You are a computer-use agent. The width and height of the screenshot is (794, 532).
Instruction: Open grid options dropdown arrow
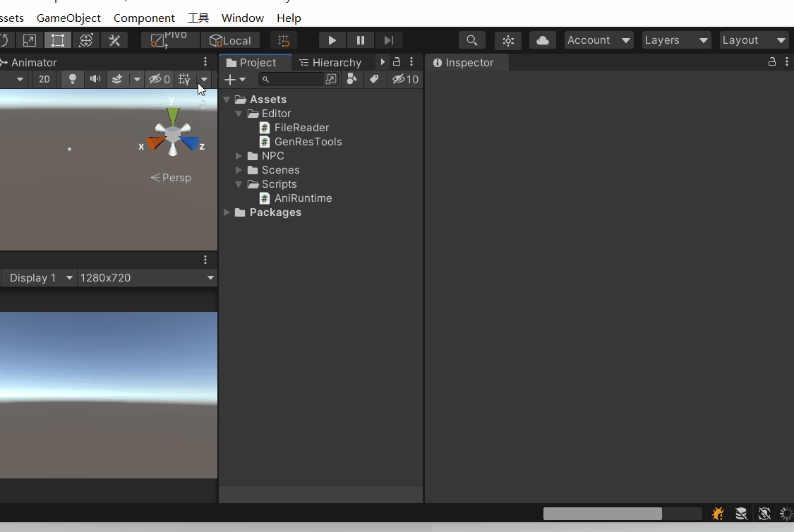[204, 80]
